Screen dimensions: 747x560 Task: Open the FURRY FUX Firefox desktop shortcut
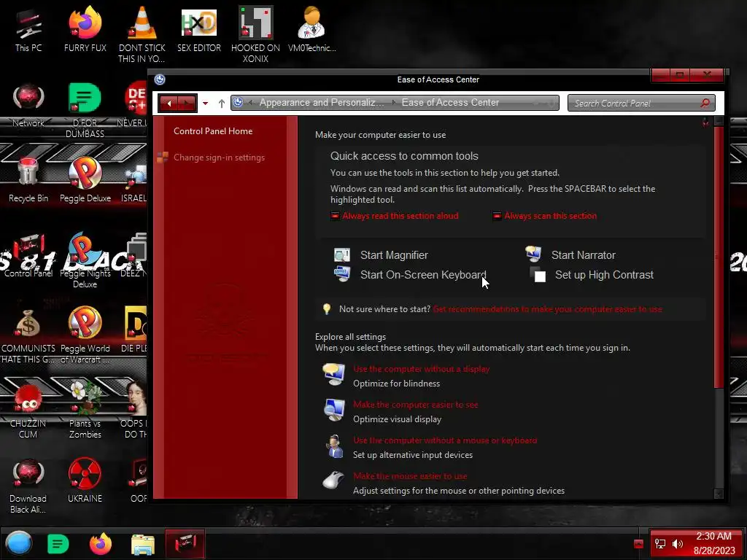tap(85, 29)
